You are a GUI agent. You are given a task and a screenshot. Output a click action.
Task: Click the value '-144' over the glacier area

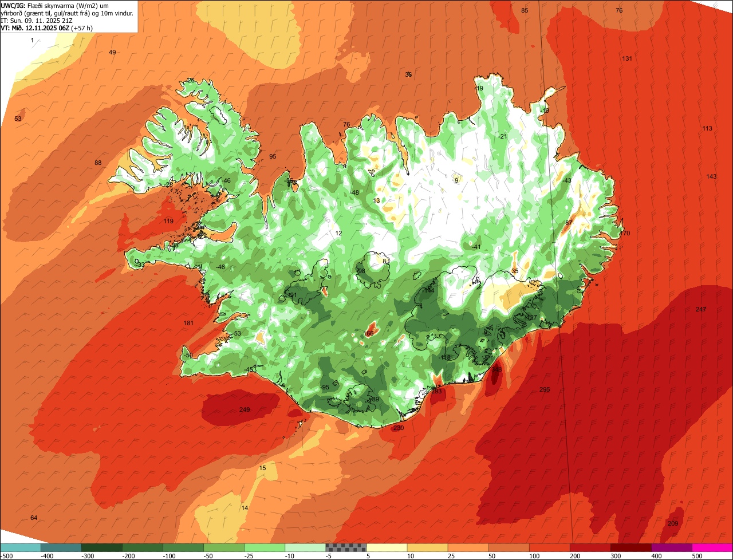[428, 291]
